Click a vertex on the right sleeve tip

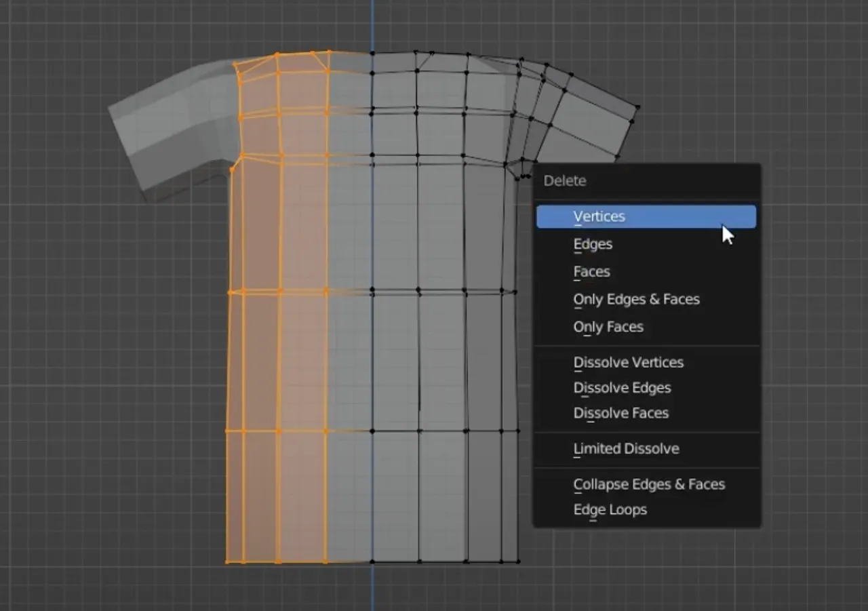(636, 107)
